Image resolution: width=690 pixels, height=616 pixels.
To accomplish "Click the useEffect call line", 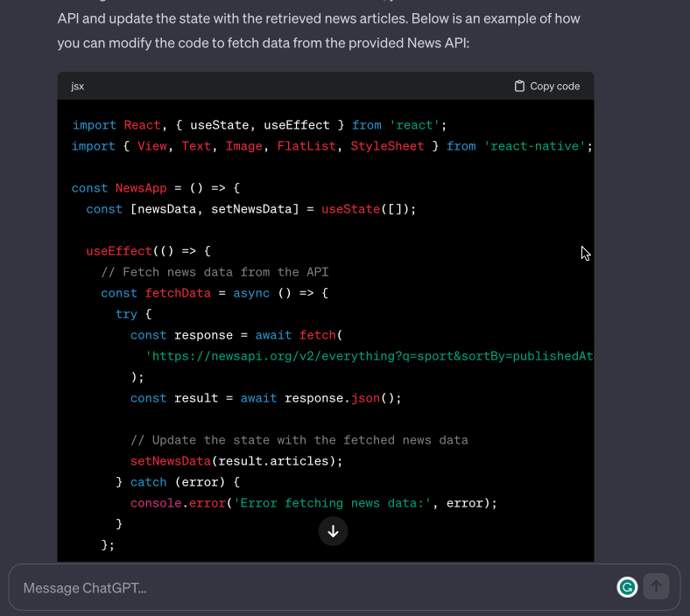I will [x=148, y=251].
